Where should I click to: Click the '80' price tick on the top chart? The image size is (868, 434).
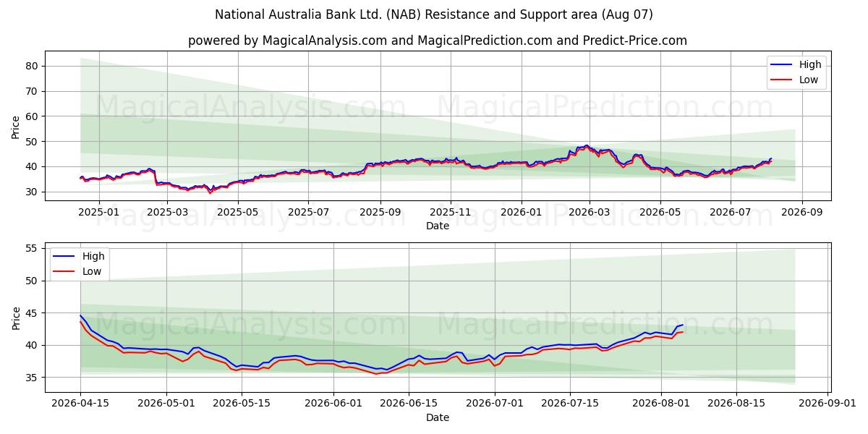[33, 66]
